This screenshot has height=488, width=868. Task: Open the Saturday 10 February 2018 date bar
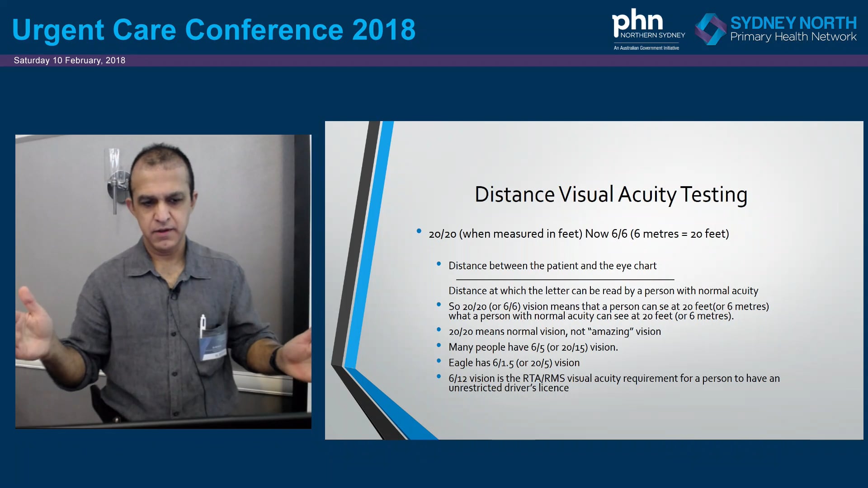(x=70, y=60)
